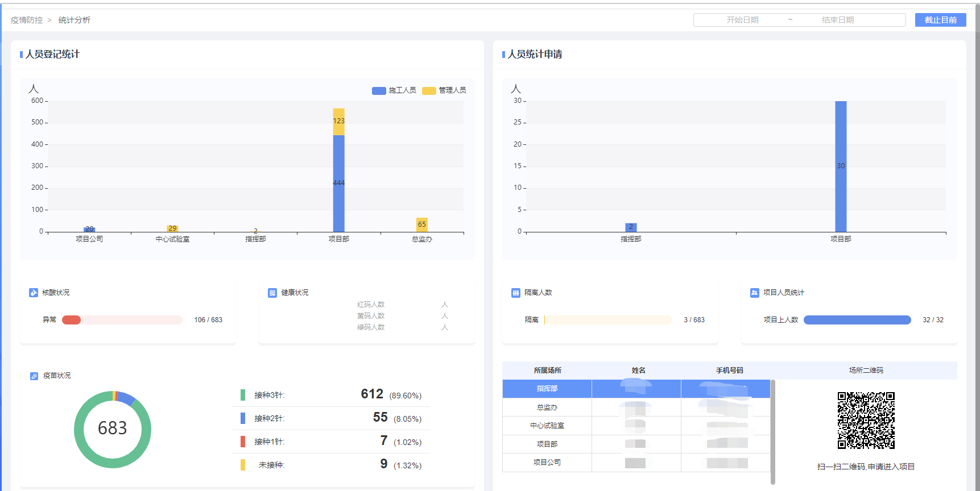
Task: Click the 疫苗状况 syringe icon
Action: (x=34, y=376)
